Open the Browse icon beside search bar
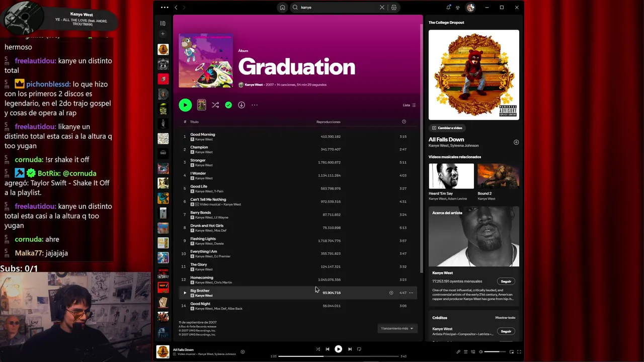Image resolution: width=644 pixels, height=362 pixels. 394,8
